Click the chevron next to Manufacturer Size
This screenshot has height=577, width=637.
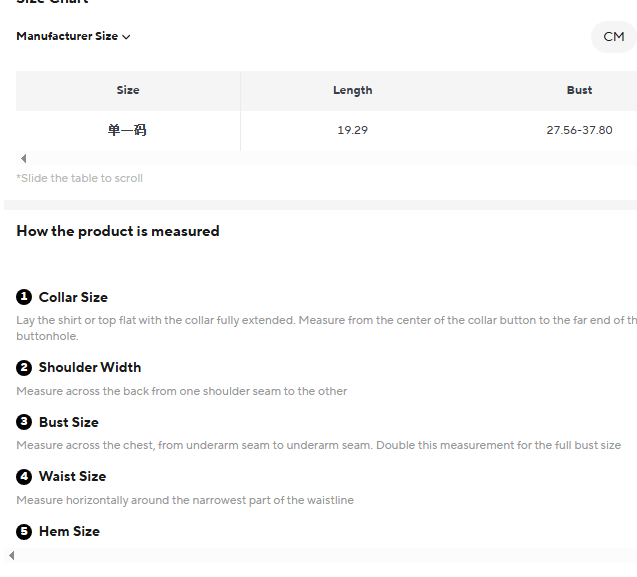point(126,37)
